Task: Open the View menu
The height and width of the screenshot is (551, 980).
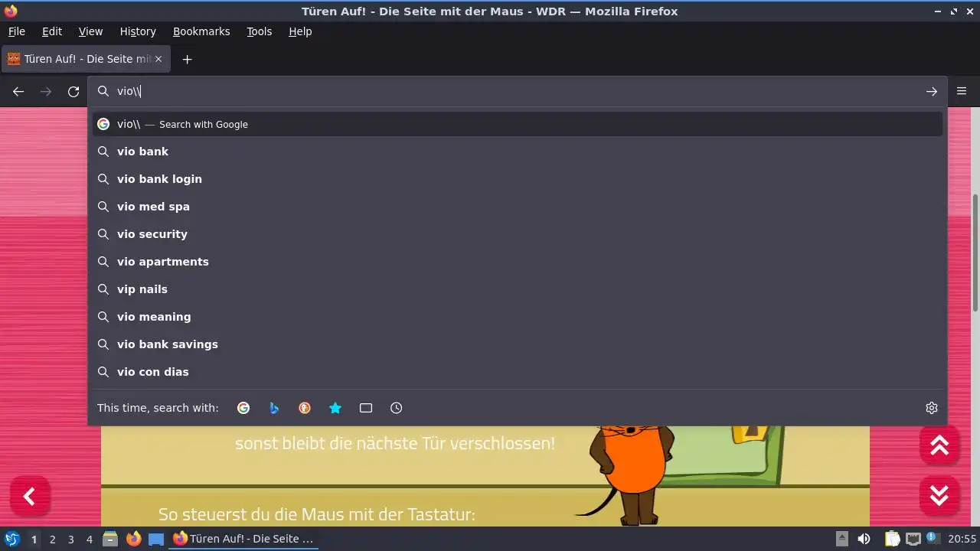Action: pos(90,31)
